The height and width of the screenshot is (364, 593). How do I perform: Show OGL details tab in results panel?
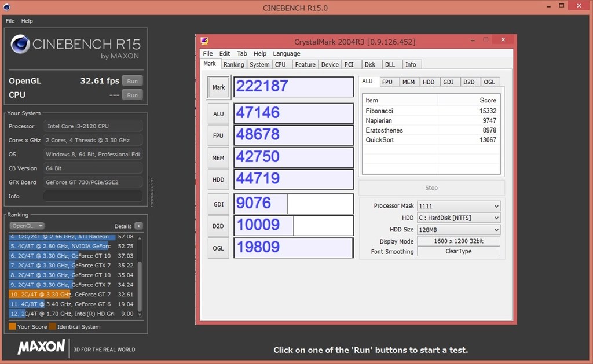tap(489, 82)
